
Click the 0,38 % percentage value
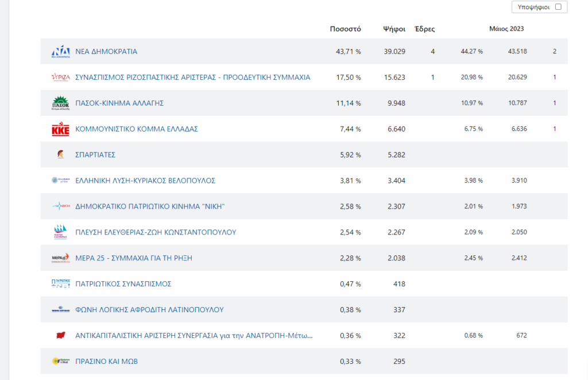350,310
